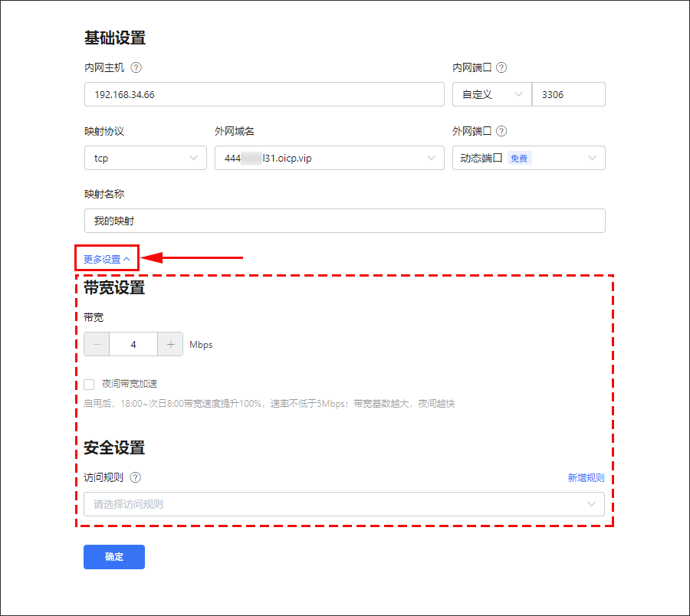
Task: Click help icon beside 外网端口 label
Action: [x=501, y=131]
